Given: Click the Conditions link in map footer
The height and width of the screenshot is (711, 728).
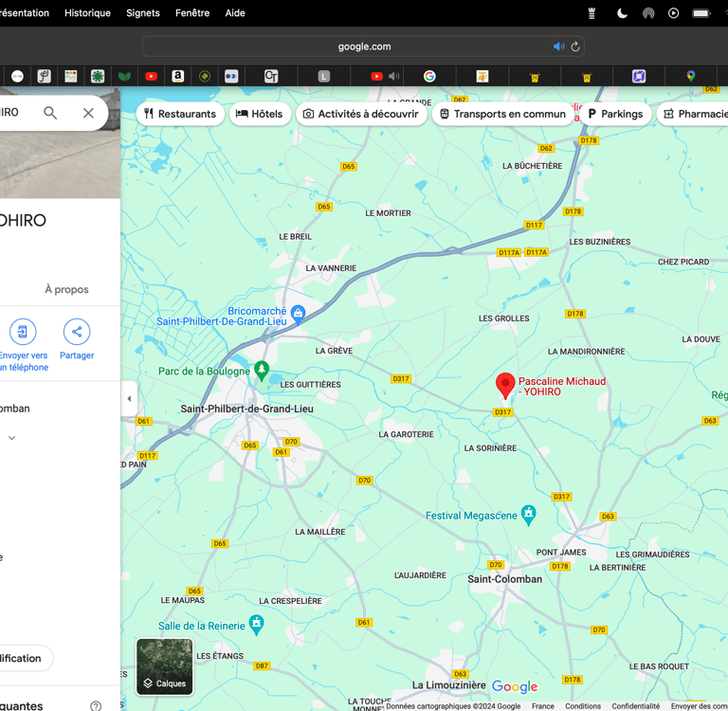Looking at the screenshot, I should point(583,706).
